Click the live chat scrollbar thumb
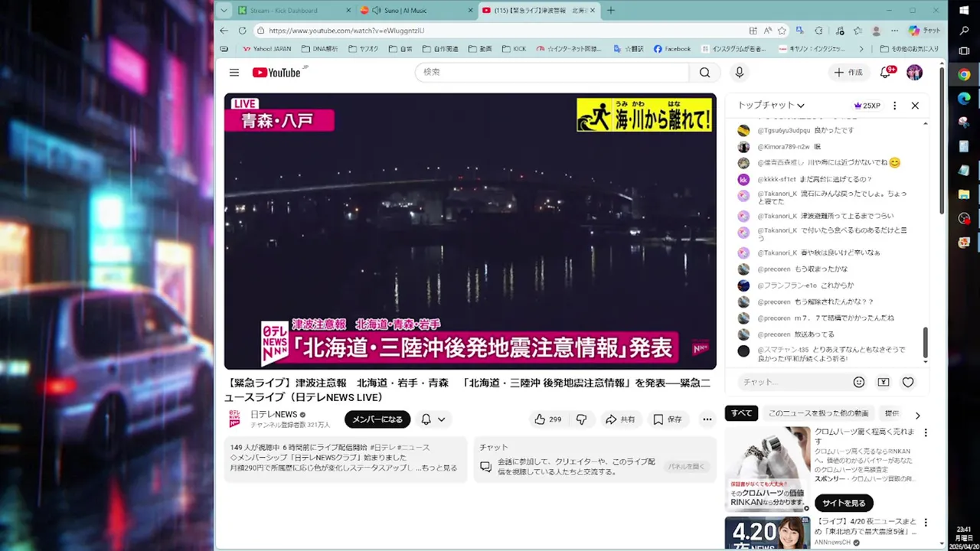The image size is (980, 551). [x=925, y=342]
